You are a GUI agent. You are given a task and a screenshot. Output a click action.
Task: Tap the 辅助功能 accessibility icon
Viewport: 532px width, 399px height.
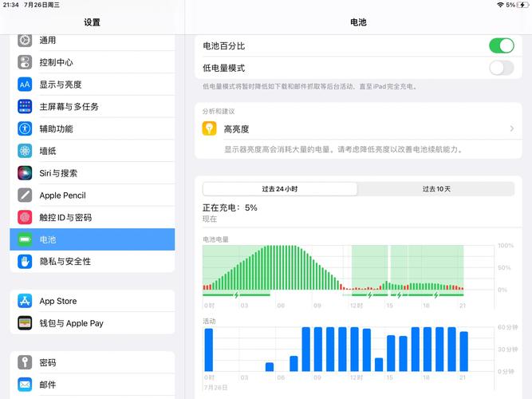point(25,128)
